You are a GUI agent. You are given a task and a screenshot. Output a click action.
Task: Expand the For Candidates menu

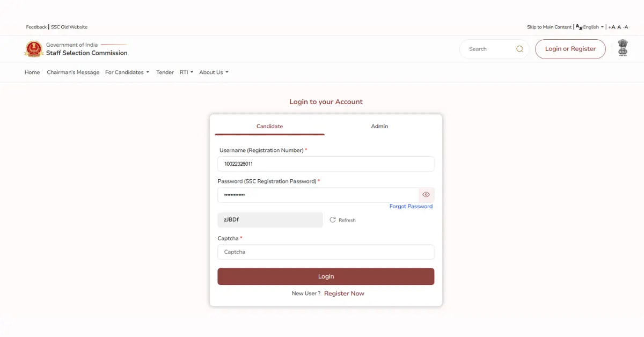tap(127, 72)
